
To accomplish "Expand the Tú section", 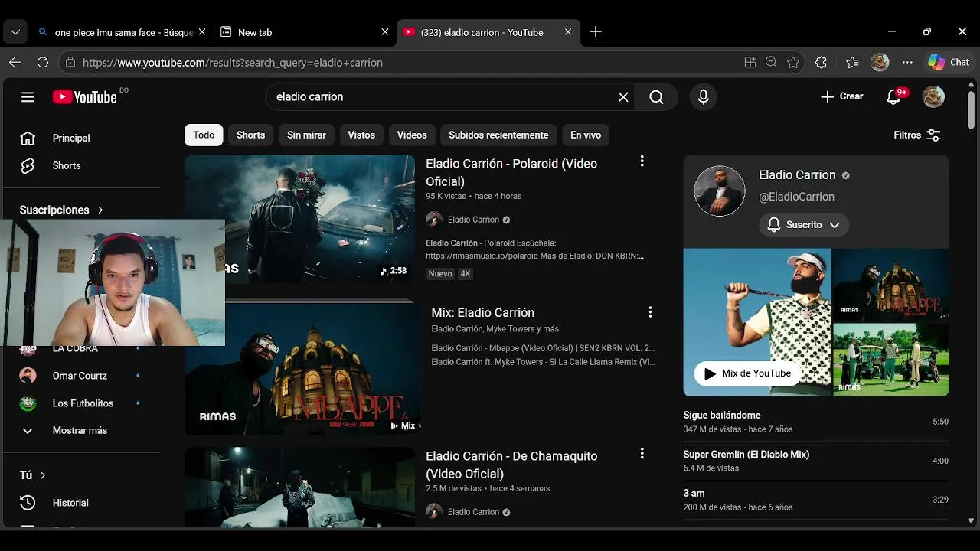I will pyautogui.click(x=33, y=475).
